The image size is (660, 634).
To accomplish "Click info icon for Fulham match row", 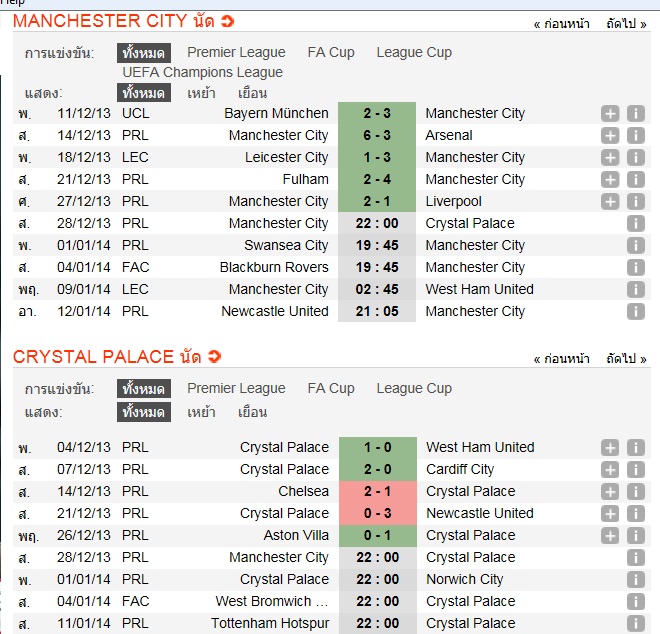I will pos(635,180).
